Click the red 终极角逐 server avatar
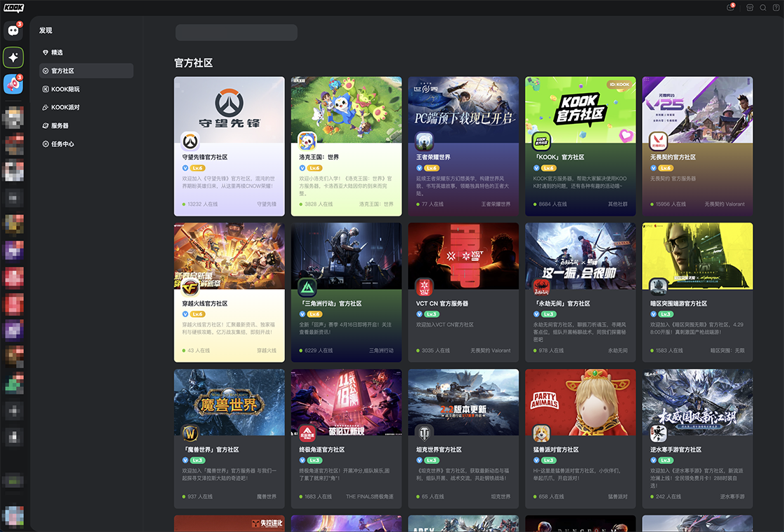 [x=307, y=434]
